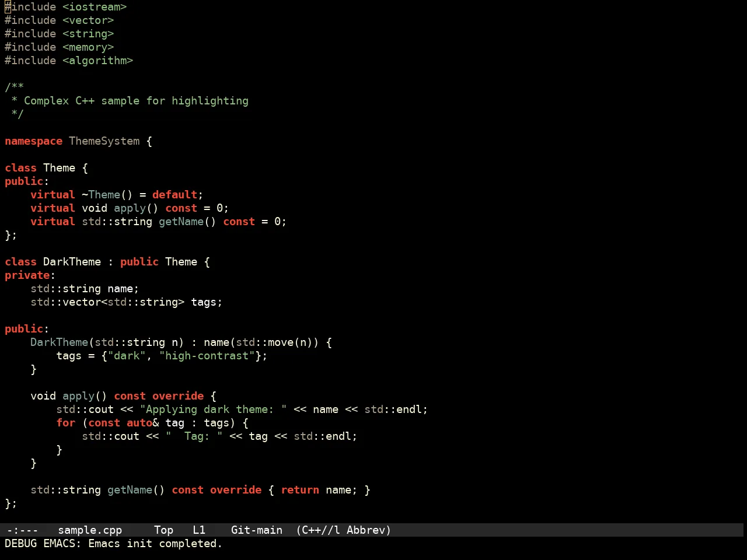Click the -:--- buffer status in mode line

pyautogui.click(x=22, y=530)
